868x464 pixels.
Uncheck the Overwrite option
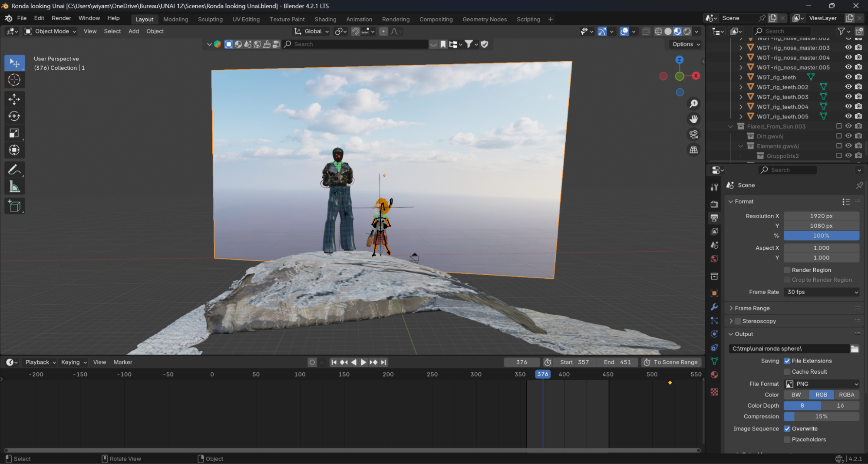787,428
